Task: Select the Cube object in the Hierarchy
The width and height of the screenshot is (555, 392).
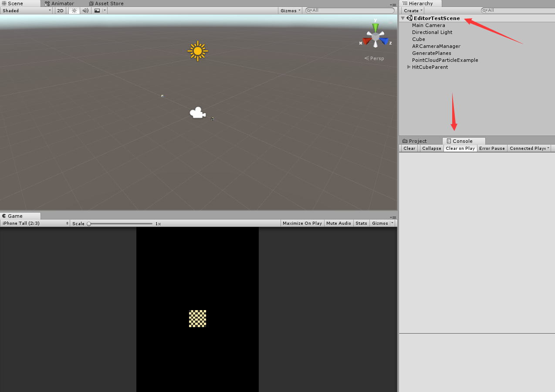Action: click(418, 39)
